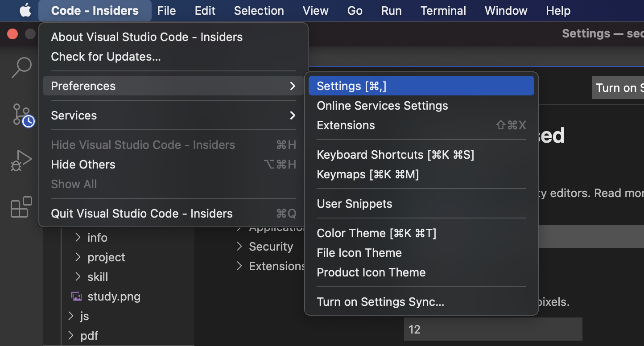The image size is (644, 346).
Task: Open the Selection menu
Action: [259, 11]
